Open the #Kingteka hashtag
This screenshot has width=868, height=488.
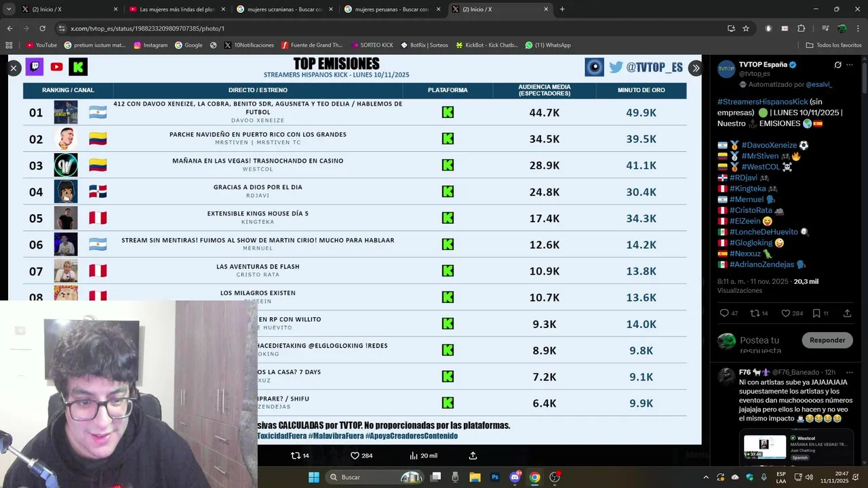coord(747,188)
